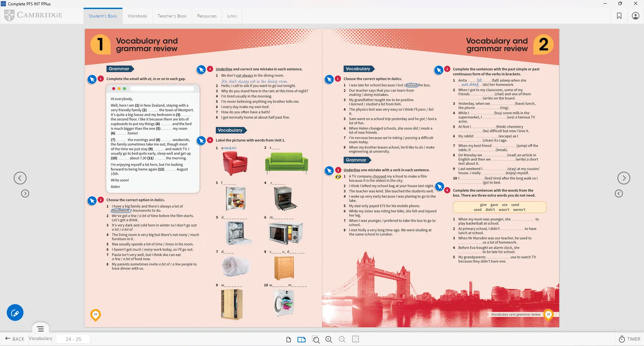Open the Student's Book tab

click(103, 16)
